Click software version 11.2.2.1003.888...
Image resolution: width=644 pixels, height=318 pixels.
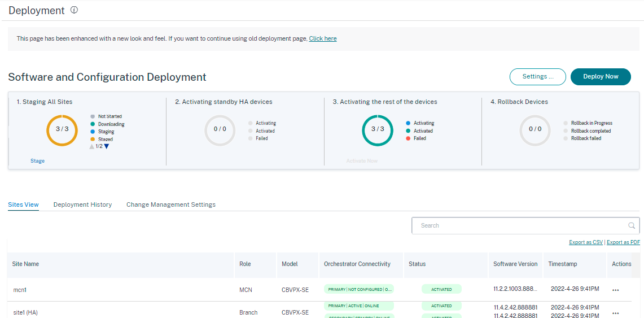[x=515, y=289]
